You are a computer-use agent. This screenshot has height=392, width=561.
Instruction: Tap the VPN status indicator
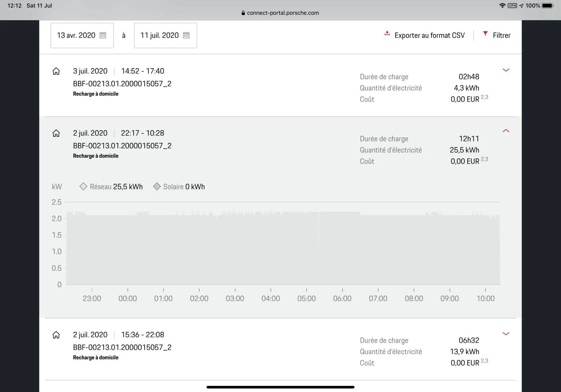[512, 6]
